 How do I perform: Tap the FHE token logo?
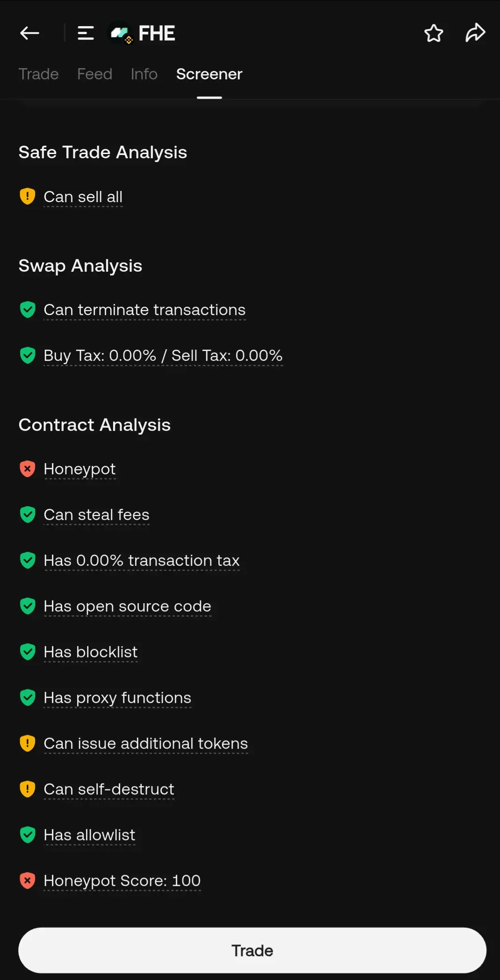point(120,33)
